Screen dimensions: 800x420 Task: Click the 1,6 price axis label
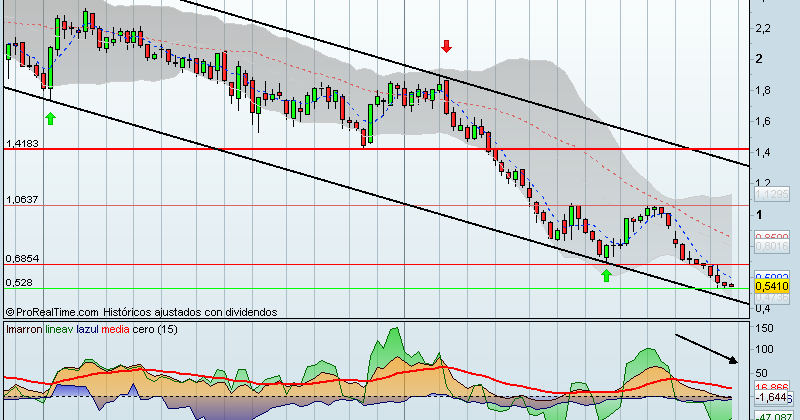click(x=763, y=121)
